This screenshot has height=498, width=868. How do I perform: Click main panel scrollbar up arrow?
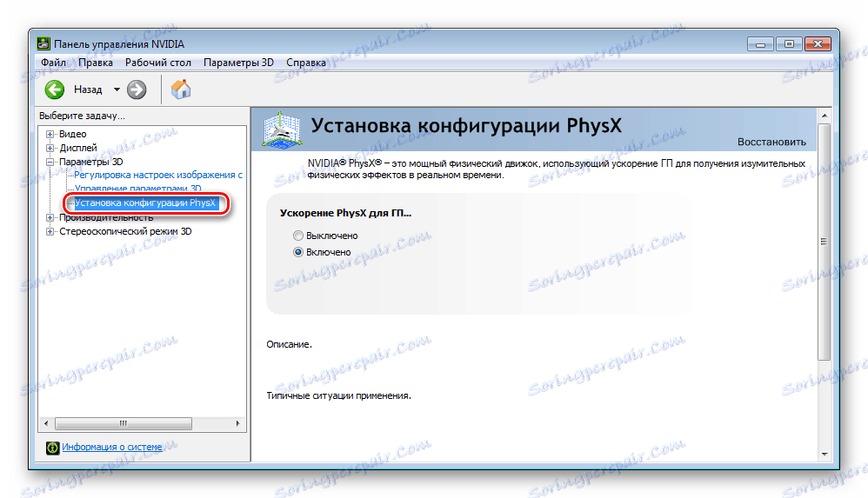tap(825, 115)
